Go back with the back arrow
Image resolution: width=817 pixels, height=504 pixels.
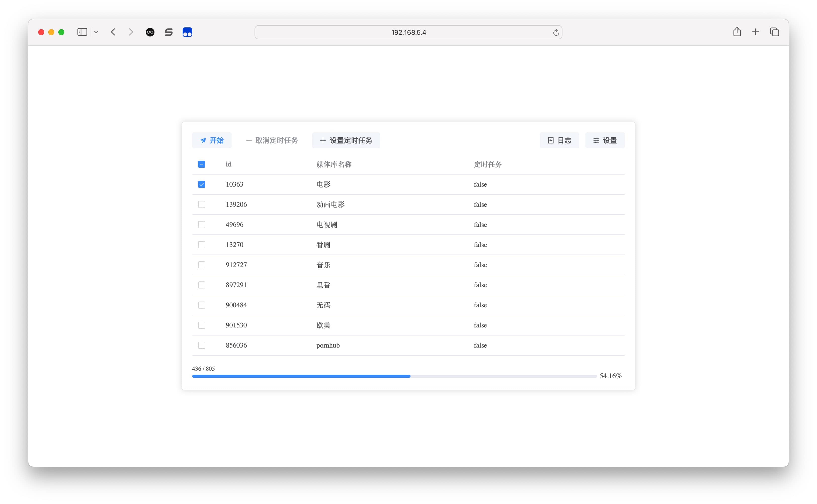[113, 32]
